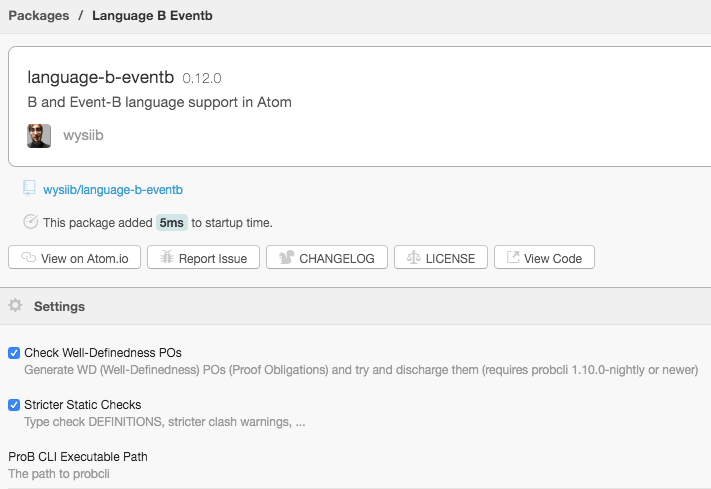Click the external link icon on View Code
Screen dimensions: 711x489
coord(512,258)
